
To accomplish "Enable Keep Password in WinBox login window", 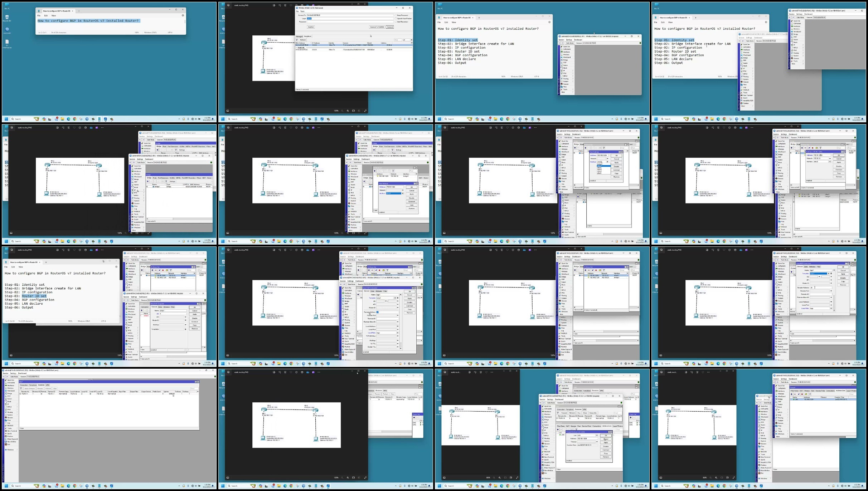I will click(x=396, y=15).
